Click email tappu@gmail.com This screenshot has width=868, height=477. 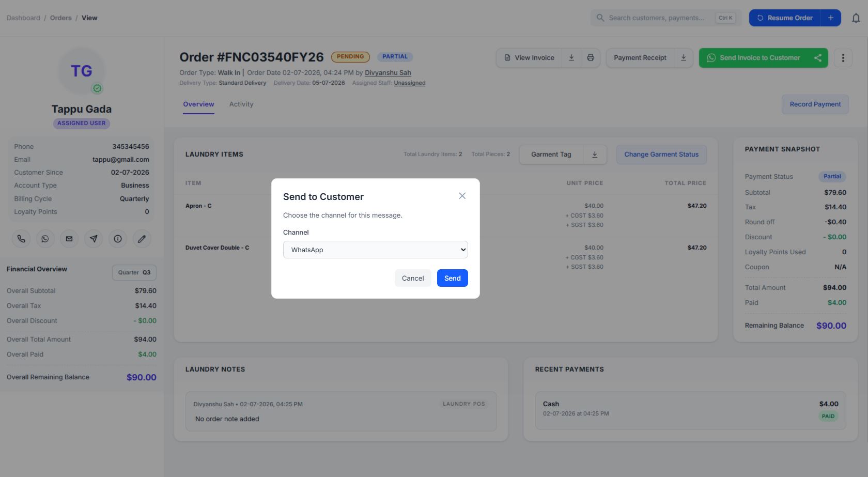121,160
